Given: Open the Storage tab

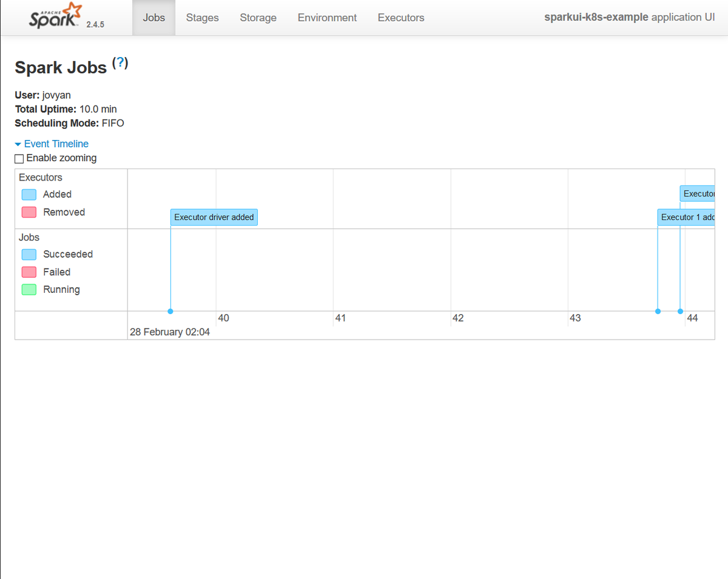Looking at the screenshot, I should tap(258, 18).
